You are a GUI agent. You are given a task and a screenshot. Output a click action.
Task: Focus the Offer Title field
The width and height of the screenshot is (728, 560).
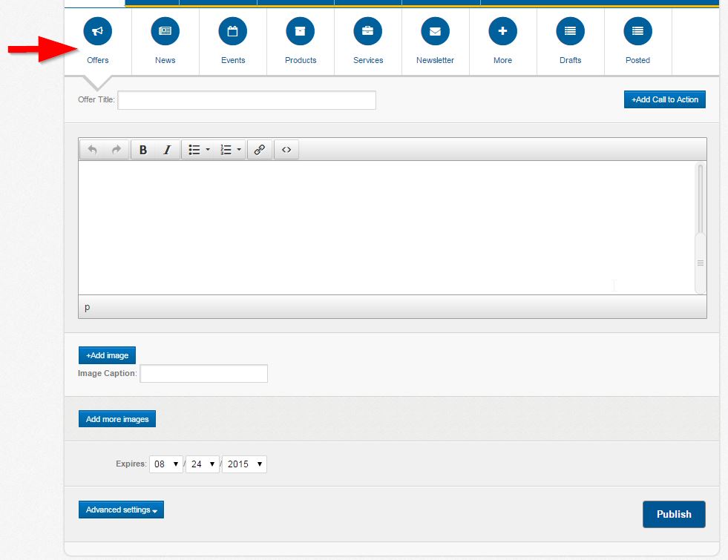246,100
